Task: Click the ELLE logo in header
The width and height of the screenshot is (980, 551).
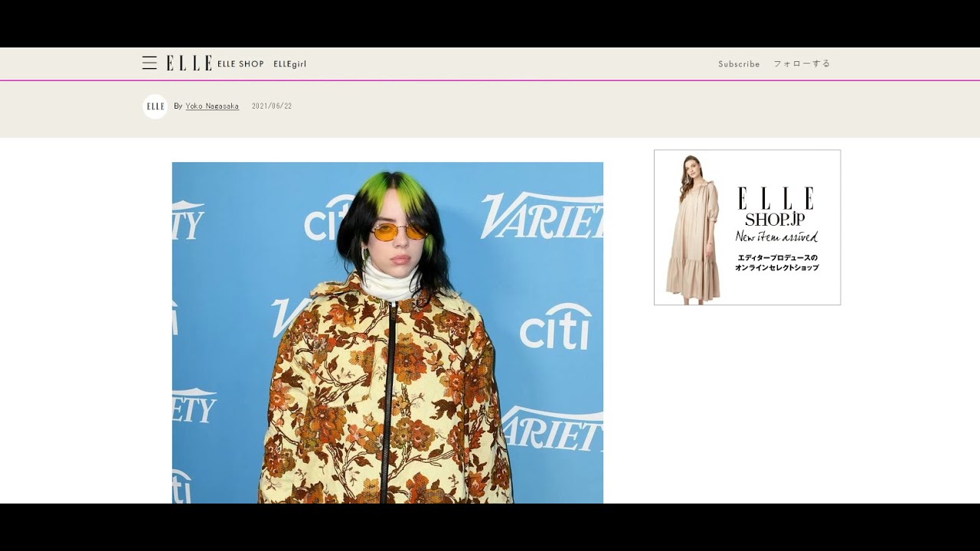Action: click(x=189, y=64)
